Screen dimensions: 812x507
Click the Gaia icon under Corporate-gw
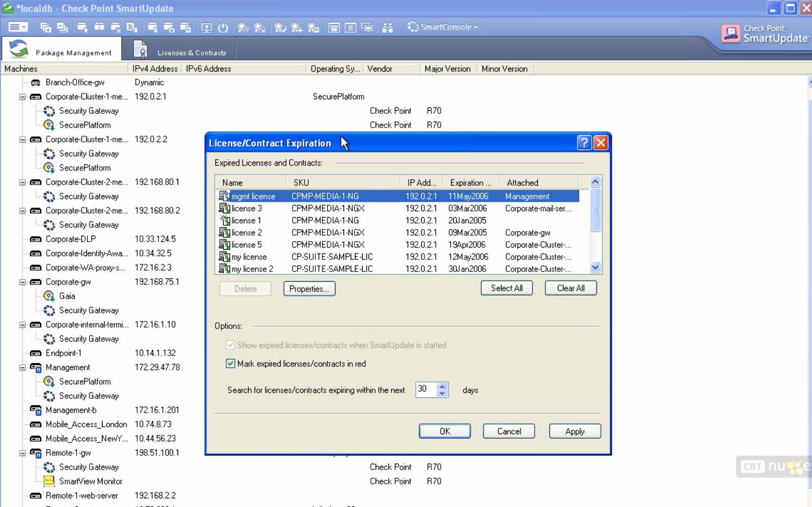pos(49,296)
